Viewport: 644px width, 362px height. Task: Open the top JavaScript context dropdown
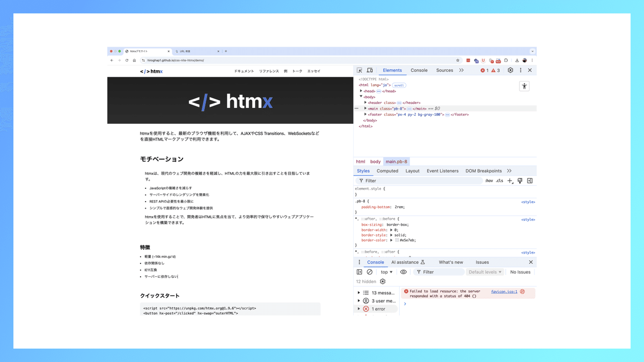pos(387,272)
